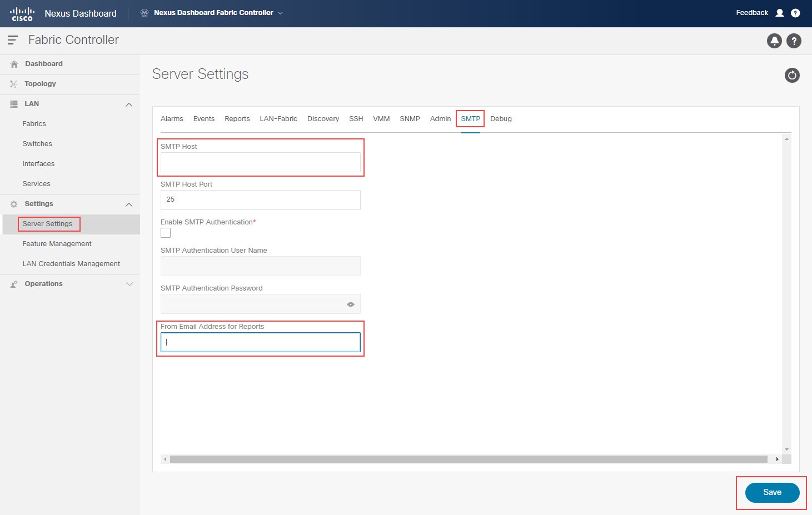Click the SMTP Host input field
The image size is (812, 515).
(261, 162)
